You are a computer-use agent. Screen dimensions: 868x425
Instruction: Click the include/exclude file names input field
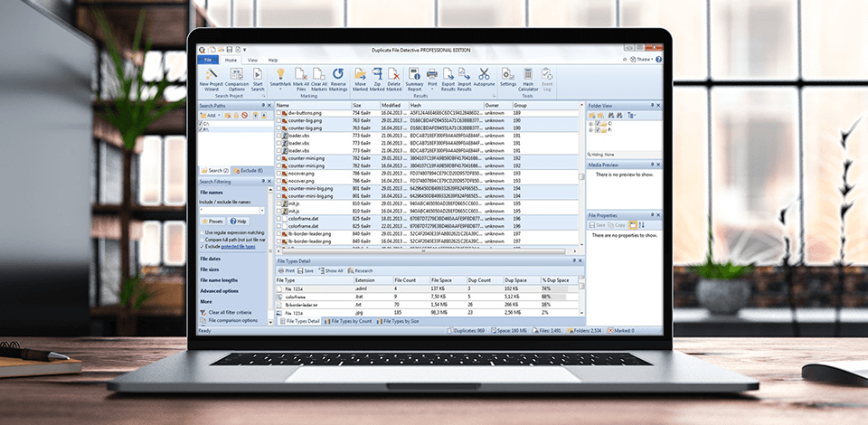[229, 211]
